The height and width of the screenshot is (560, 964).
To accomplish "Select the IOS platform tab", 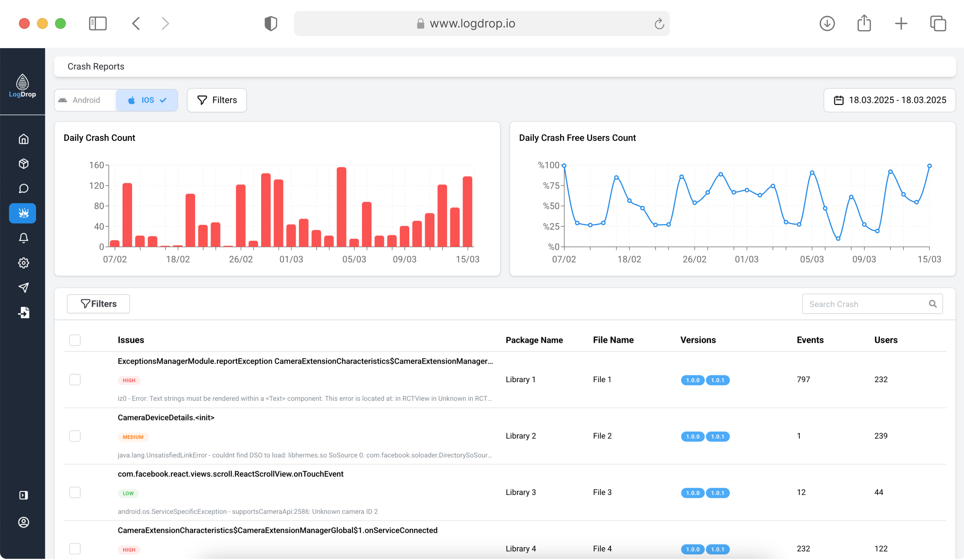I will 147,100.
